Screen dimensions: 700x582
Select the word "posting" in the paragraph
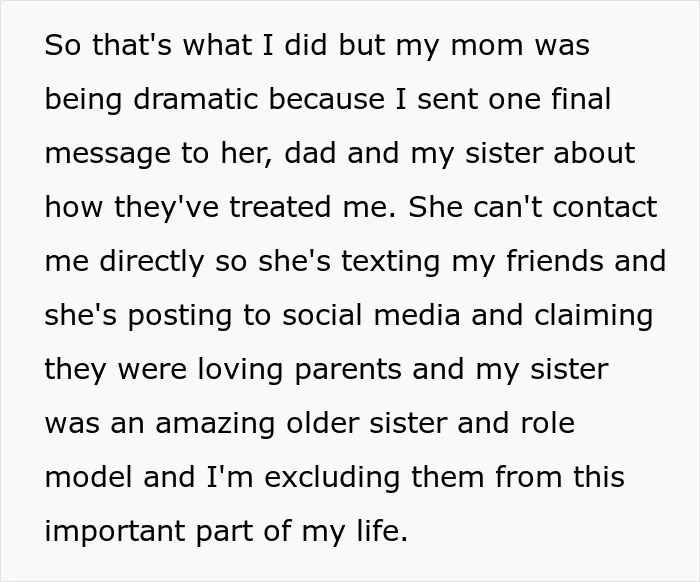coord(180,316)
